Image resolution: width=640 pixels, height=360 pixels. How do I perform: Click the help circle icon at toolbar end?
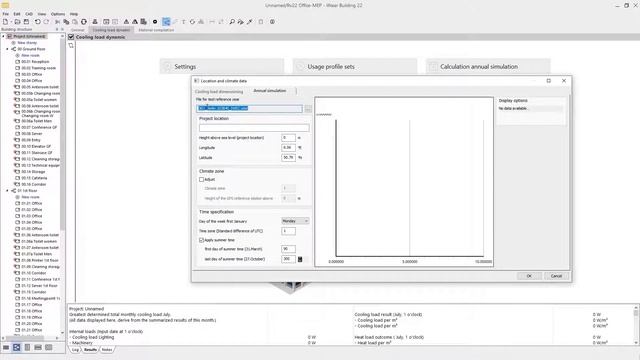pyautogui.click(x=272, y=22)
